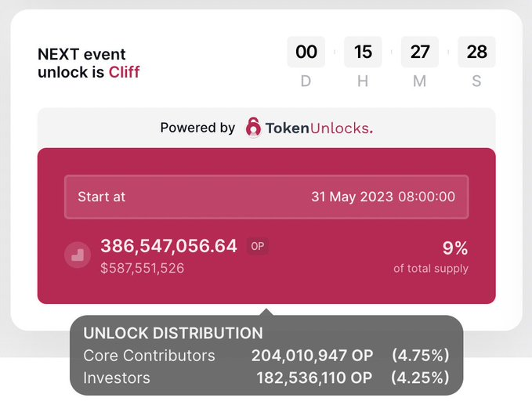This screenshot has width=532, height=405.
Task: Click the 9% of total supply figure
Action: click(455, 248)
